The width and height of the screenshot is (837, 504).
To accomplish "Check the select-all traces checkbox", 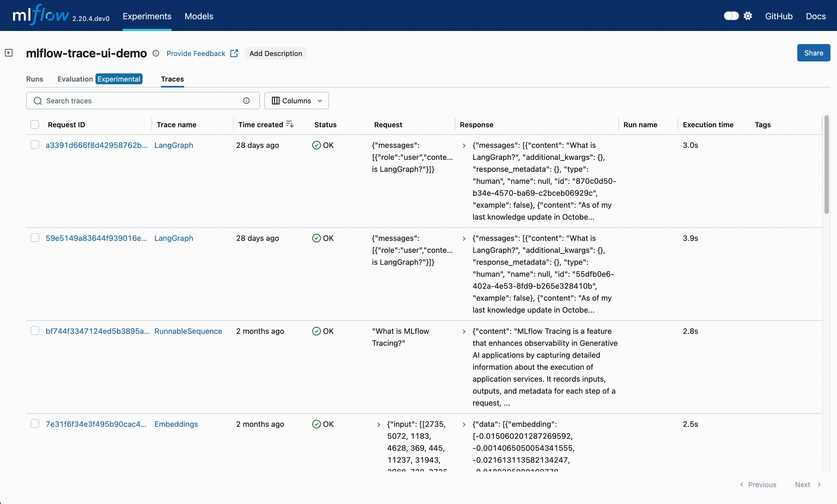I will tap(35, 125).
